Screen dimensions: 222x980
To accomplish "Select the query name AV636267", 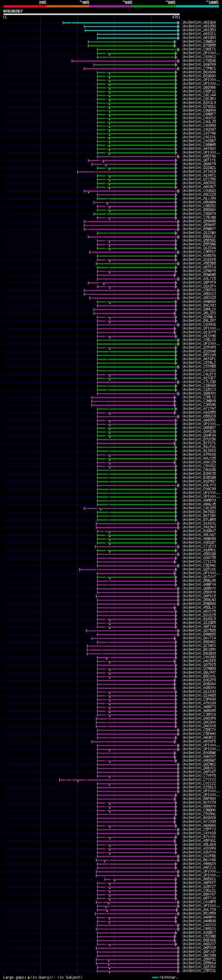I will point(13,11).
